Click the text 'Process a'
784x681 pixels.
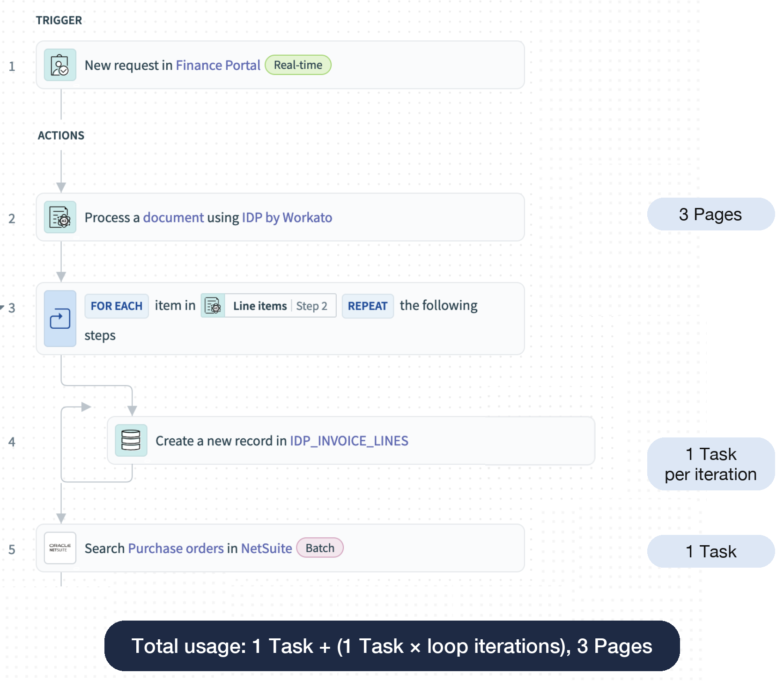coord(112,217)
